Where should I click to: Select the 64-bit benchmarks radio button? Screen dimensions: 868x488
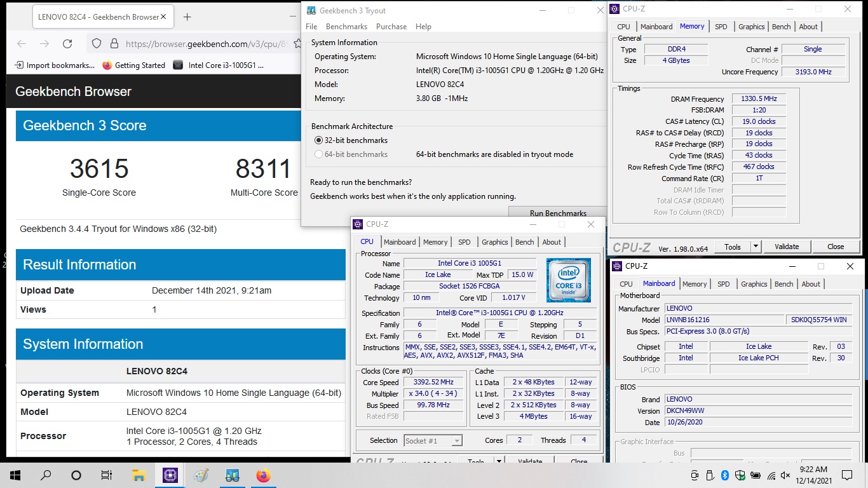click(319, 154)
